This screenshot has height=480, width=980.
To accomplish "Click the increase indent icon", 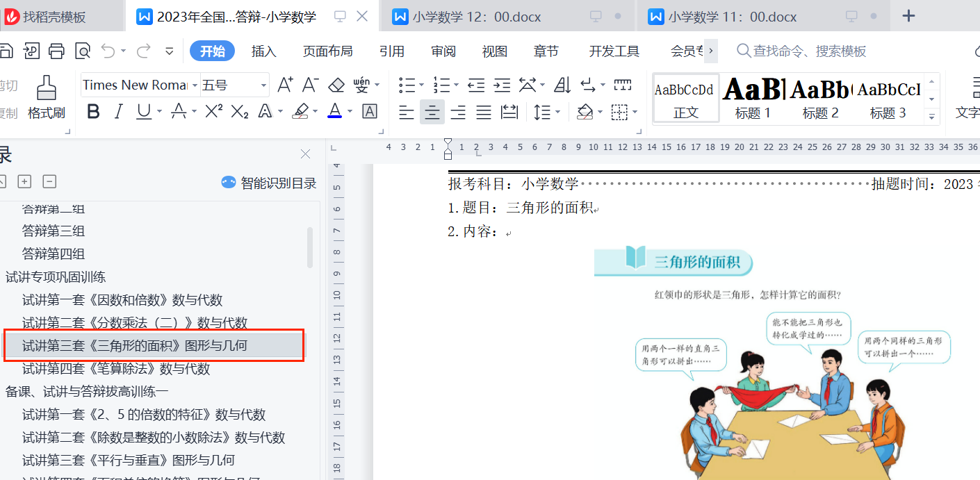I will 502,85.
